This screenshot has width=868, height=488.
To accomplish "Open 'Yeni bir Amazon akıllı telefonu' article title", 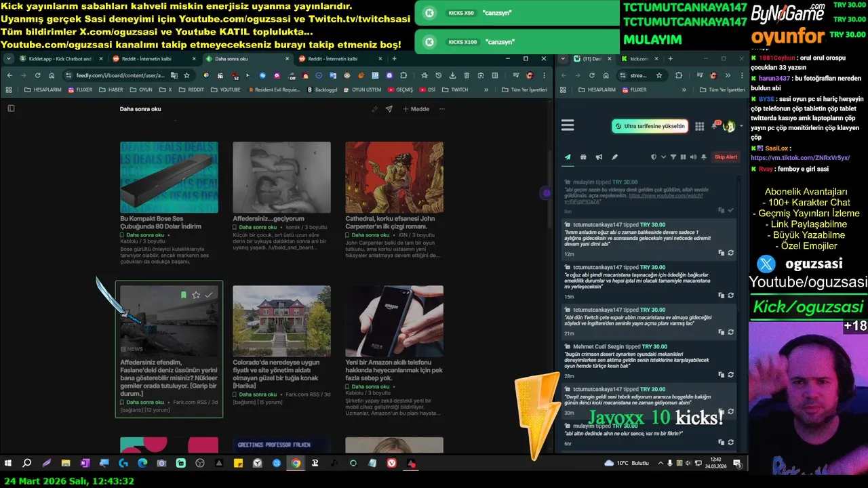I will click(393, 370).
